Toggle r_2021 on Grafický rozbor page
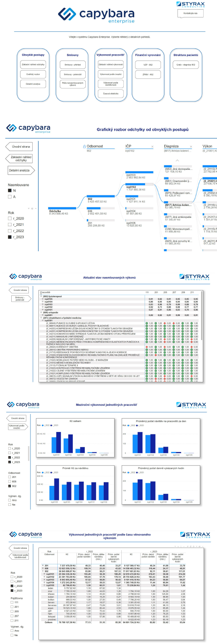The width and height of the screenshot is (217, 644). pos(10,225)
